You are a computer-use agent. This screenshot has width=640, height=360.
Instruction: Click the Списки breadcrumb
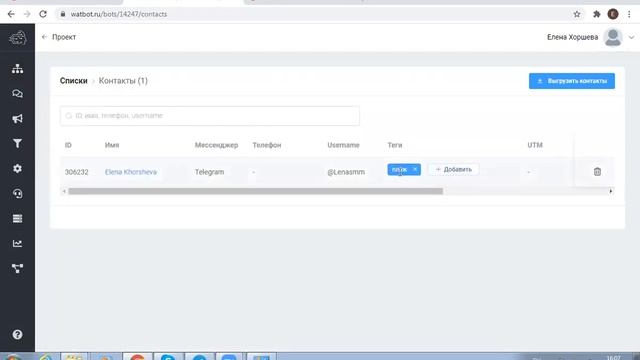73,81
